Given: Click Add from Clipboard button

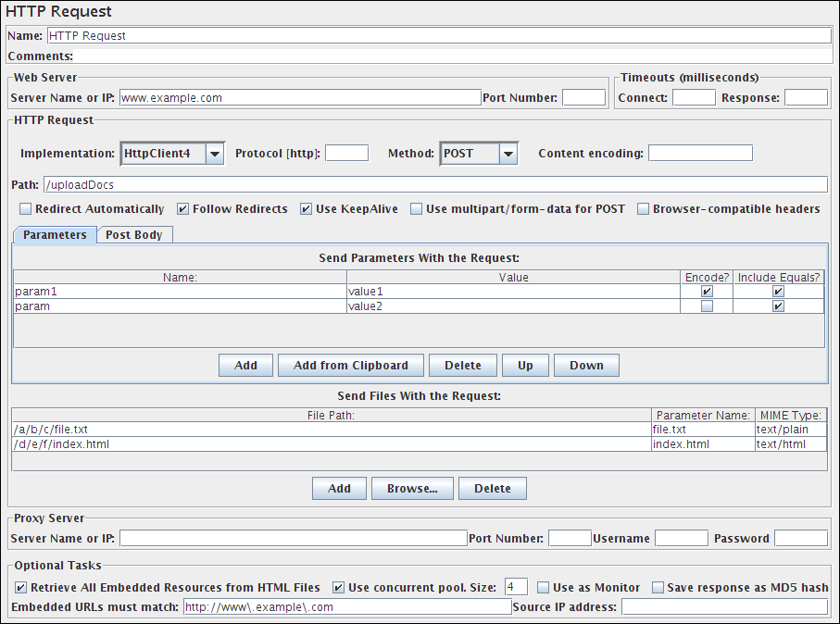Looking at the screenshot, I should click(350, 365).
